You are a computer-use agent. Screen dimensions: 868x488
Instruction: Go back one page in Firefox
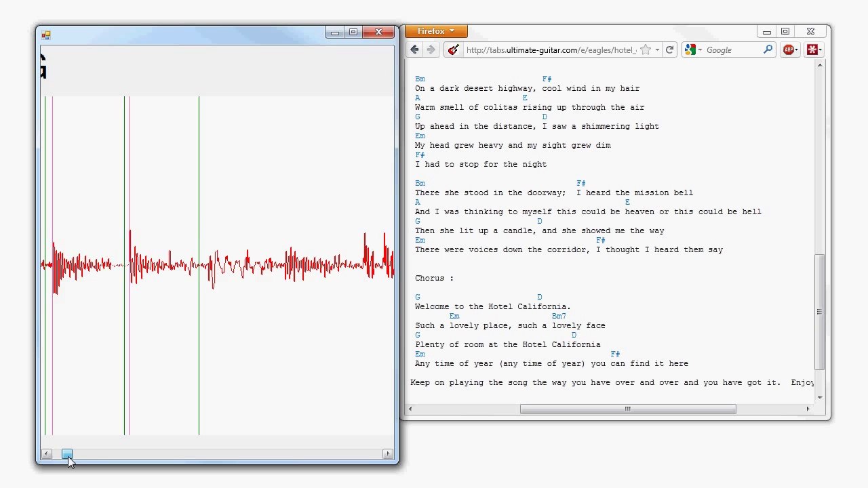tap(414, 49)
